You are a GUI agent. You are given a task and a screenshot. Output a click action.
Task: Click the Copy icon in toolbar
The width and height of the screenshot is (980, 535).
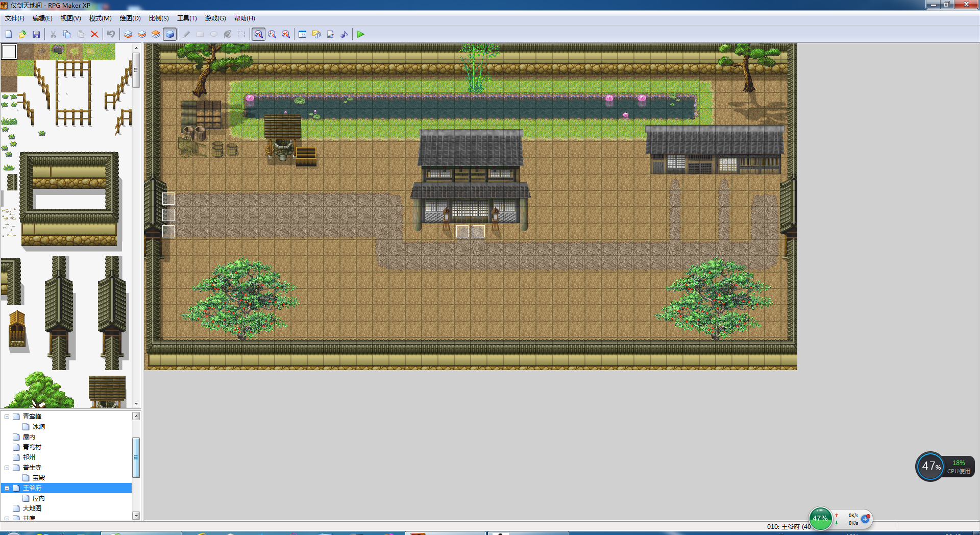67,34
